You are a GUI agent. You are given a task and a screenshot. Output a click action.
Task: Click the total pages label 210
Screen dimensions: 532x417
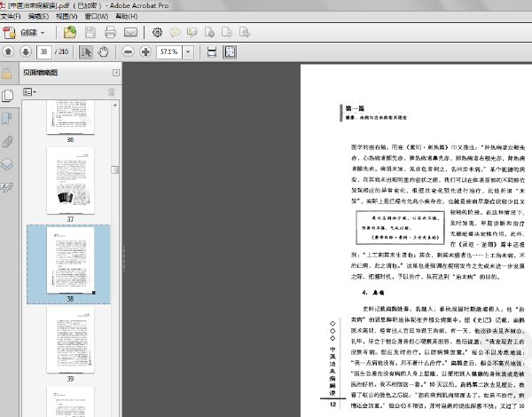tap(62, 52)
